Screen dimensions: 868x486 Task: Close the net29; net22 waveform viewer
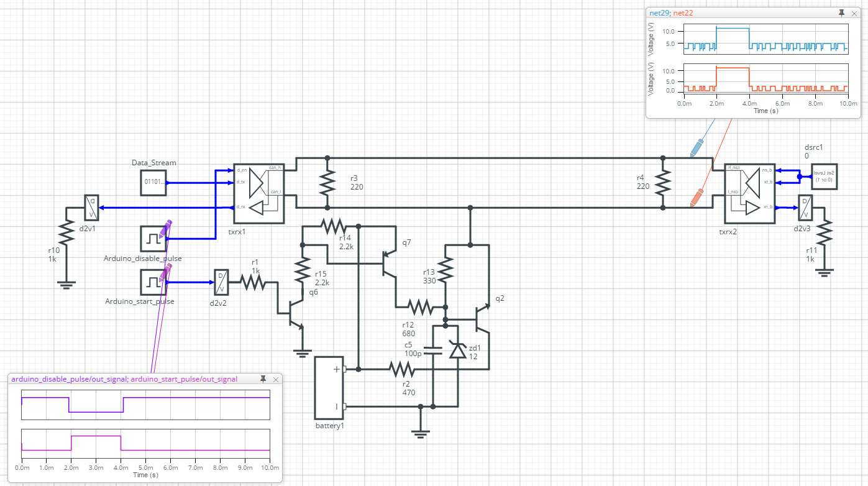854,12
